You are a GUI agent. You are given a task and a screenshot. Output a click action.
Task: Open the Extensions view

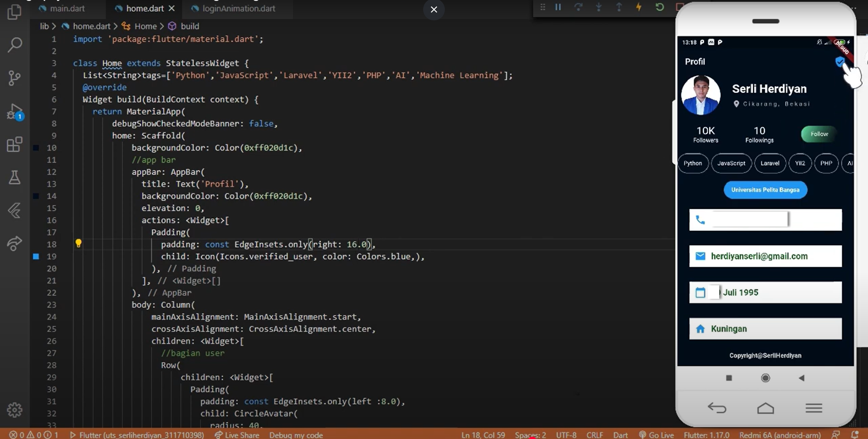pyautogui.click(x=14, y=145)
